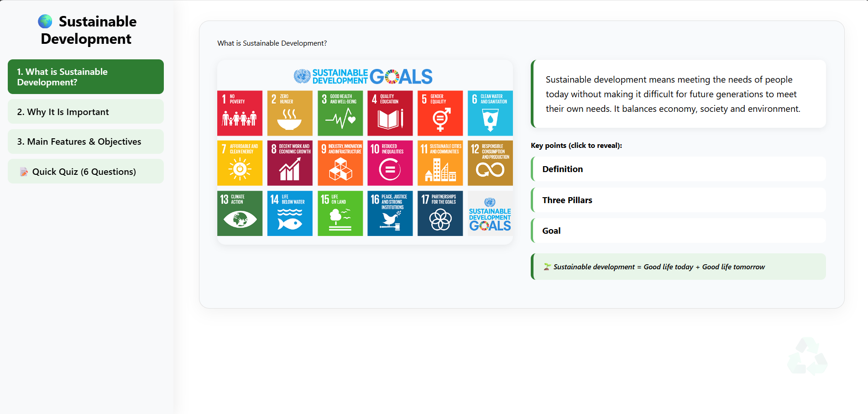Click the SDG 1 No Poverty tile

pyautogui.click(x=240, y=113)
